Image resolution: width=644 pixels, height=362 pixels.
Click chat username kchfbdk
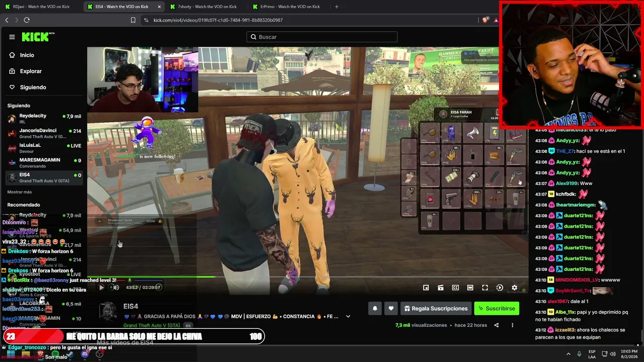pyautogui.click(x=566, y=194)
